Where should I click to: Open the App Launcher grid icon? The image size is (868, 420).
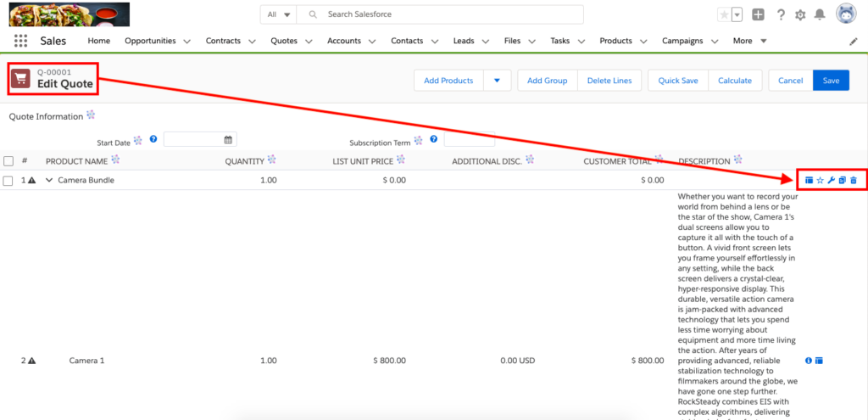click(20, 41)
